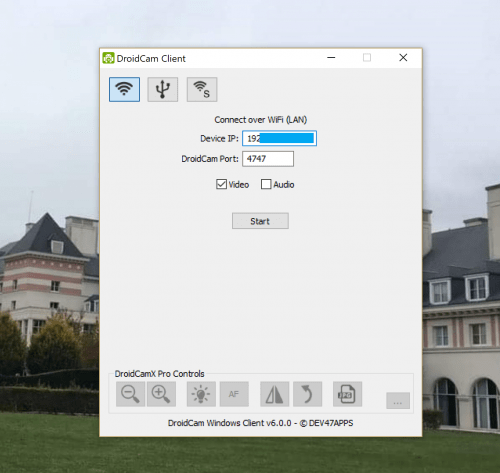Switch to USB connection mode
Image resolution: width=500 pixels, height=473 pixels.
tap(163, 89)
